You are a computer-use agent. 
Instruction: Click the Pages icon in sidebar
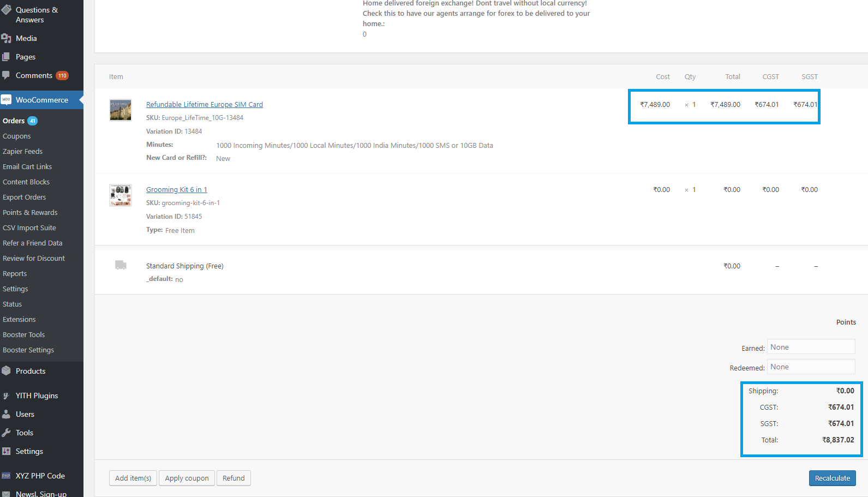click(x=7, y=57)
